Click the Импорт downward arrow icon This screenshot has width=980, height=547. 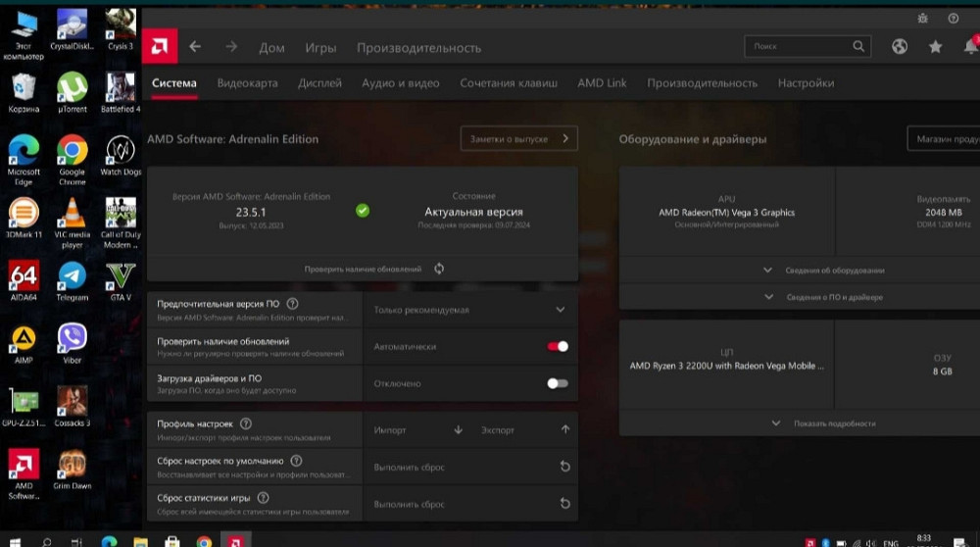tap(458, 429)
